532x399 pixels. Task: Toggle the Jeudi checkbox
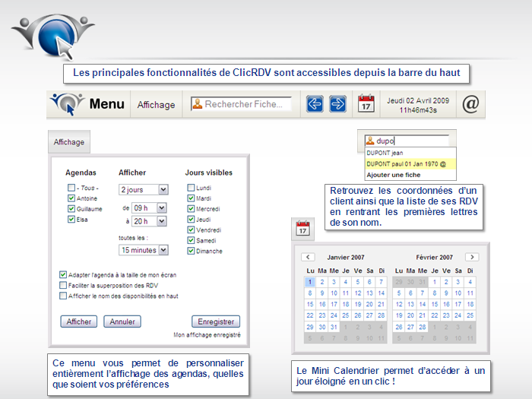pyautogui.click(x=191, y=219)
